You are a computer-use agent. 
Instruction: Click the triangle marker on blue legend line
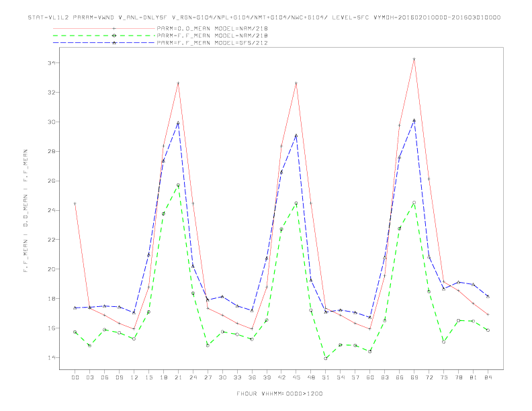114,43
